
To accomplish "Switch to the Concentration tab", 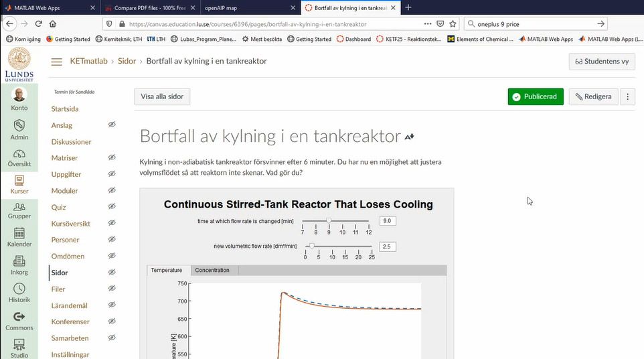I will 212,270.
